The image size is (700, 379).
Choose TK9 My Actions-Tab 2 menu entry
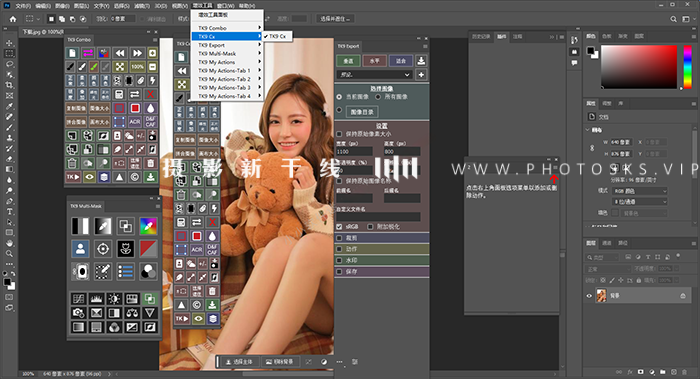pyautogui.click(x=227, y=79)
